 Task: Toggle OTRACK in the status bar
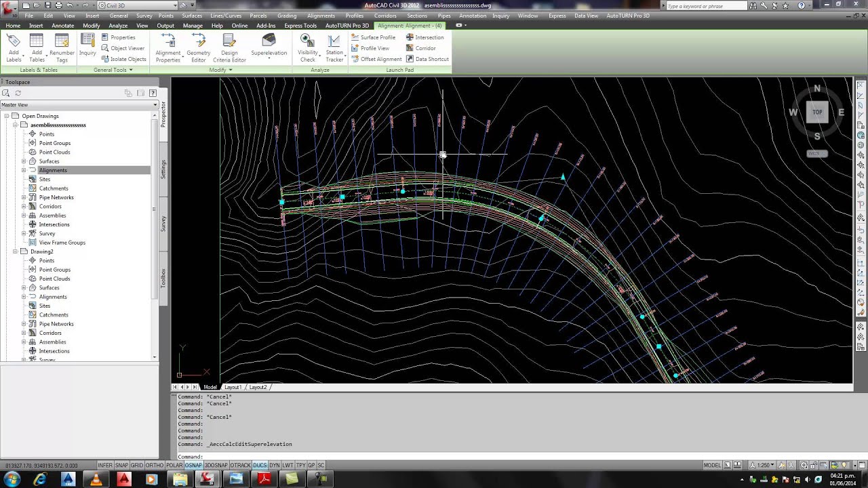(x=240, y=466)
